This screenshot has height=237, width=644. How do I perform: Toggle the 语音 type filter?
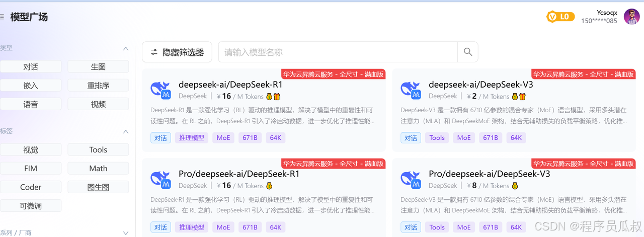tap(31, 104)
